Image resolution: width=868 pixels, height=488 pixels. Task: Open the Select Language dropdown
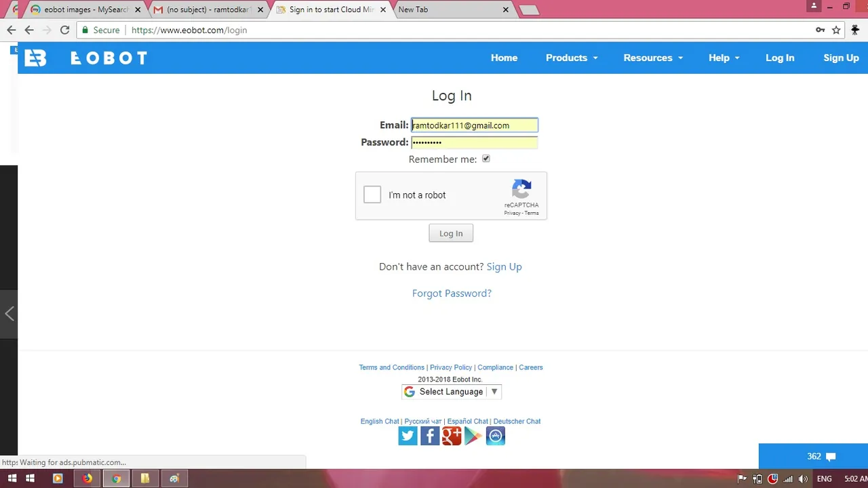452,392
